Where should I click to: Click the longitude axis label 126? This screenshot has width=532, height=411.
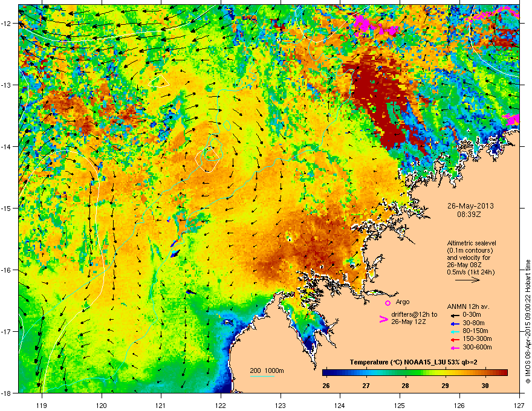click(x=459, y=405)
